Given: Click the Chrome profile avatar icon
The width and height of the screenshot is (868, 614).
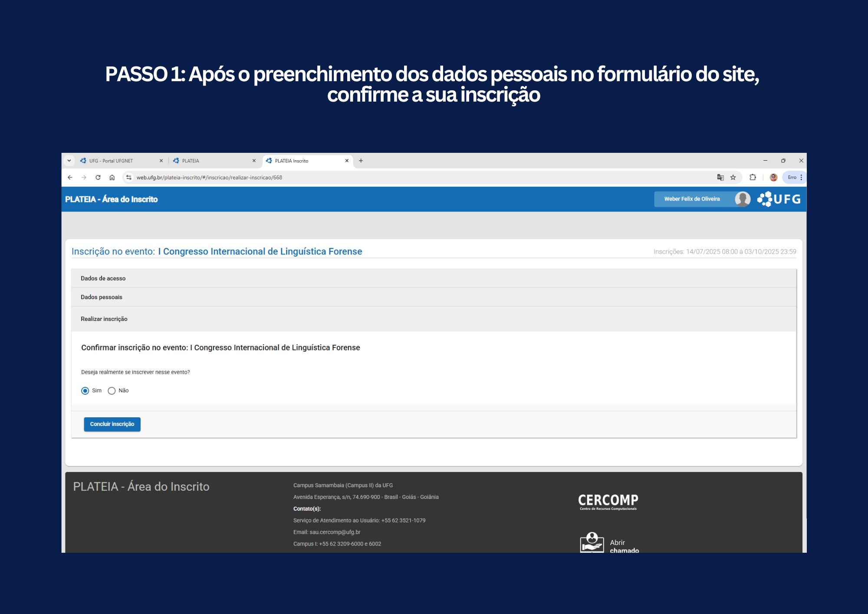Looking at the screenshot, I should tap(773, 177).
